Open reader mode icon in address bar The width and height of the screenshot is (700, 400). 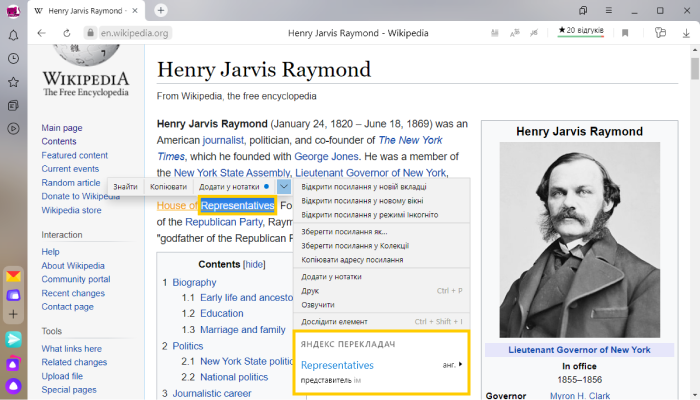pyautogui.click(x=495, y=33)
